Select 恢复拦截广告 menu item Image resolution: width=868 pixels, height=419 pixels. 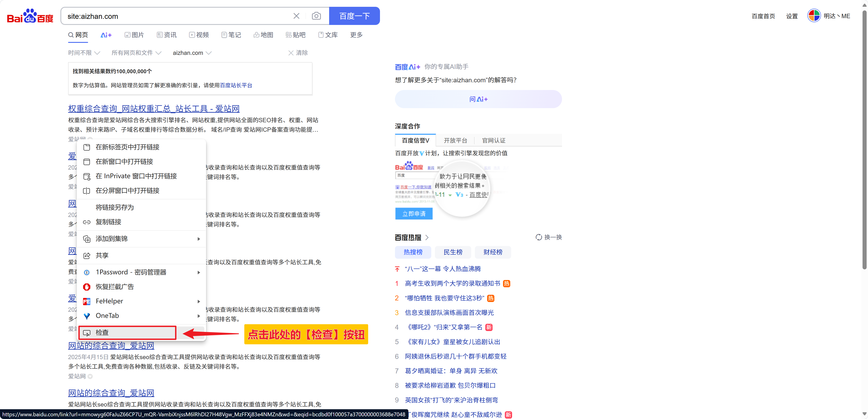[141, 286]
